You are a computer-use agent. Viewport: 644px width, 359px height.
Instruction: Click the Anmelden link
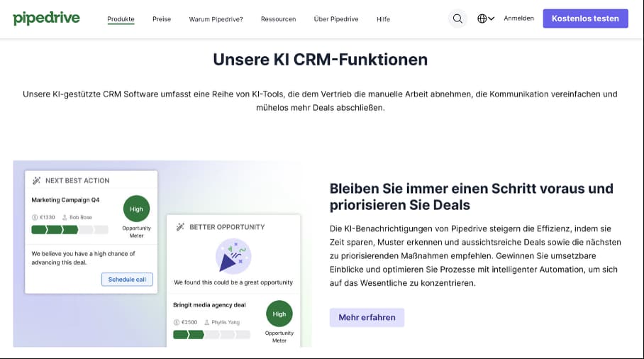pyautogui.click(x=518, y=18)
